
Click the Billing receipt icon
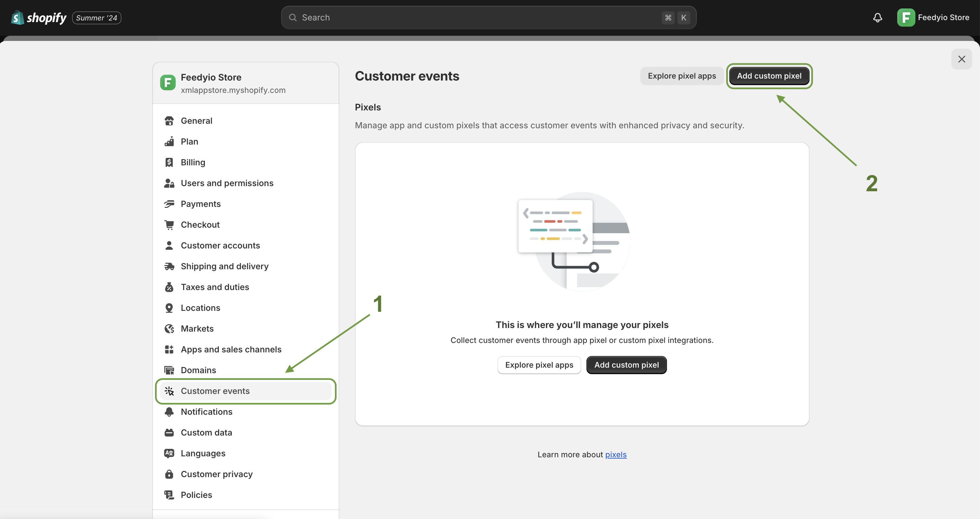pos(169,162)
